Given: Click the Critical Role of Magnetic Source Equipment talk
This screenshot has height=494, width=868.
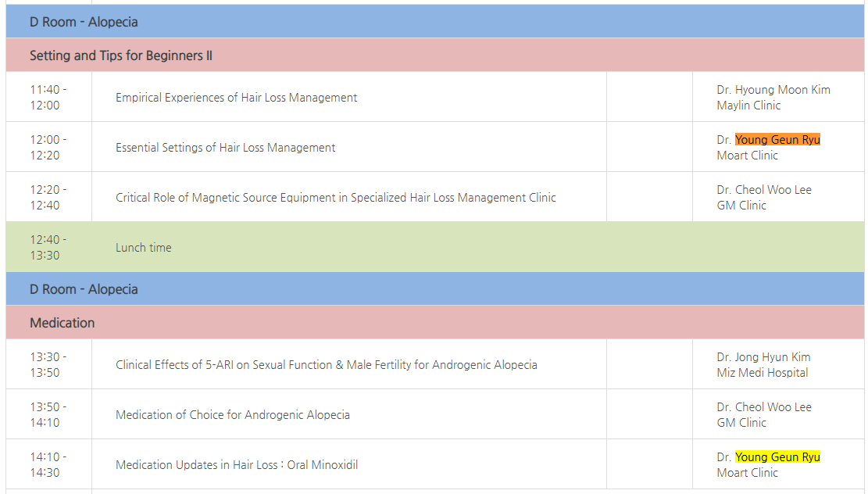Looking at the screenshot, I should point(336,198).
